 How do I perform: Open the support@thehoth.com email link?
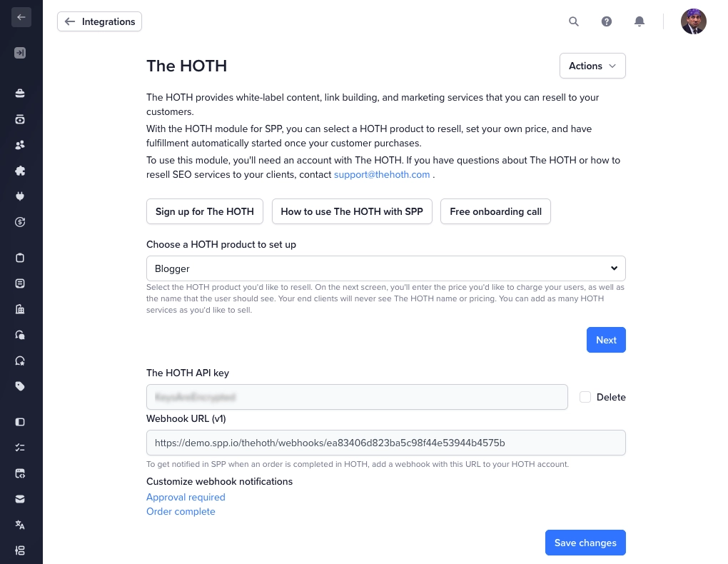(382, 175)
